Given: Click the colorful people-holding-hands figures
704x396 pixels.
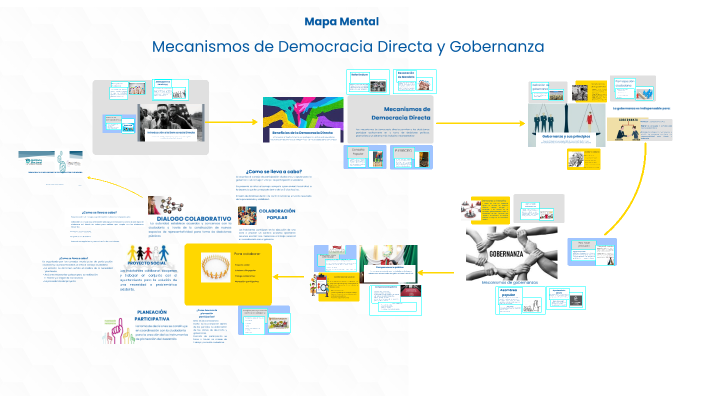Looking at the screenshot, I should click(148, 253).
